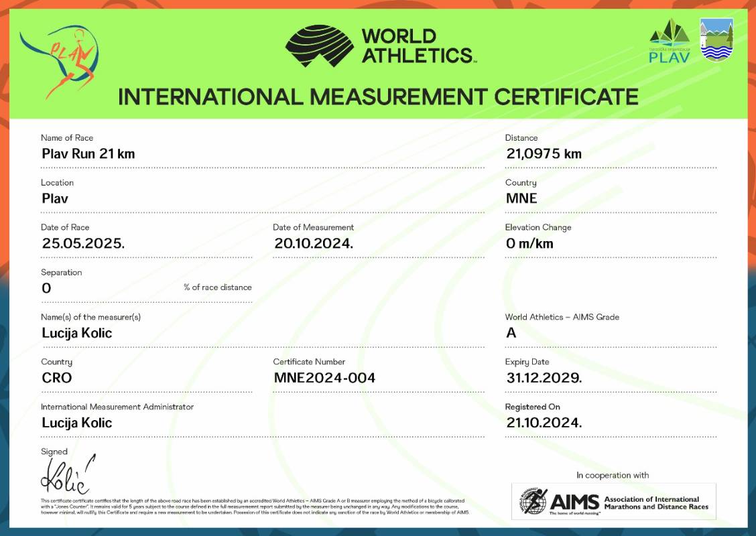Click the 'Date of Race' label
Screen dimensions: 756x536
coord(65,227)
